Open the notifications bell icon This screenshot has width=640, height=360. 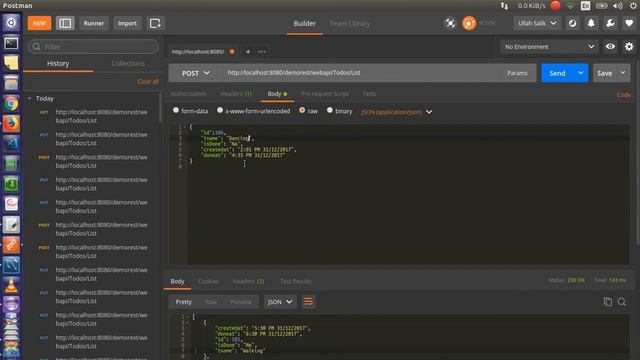point(591,23)
